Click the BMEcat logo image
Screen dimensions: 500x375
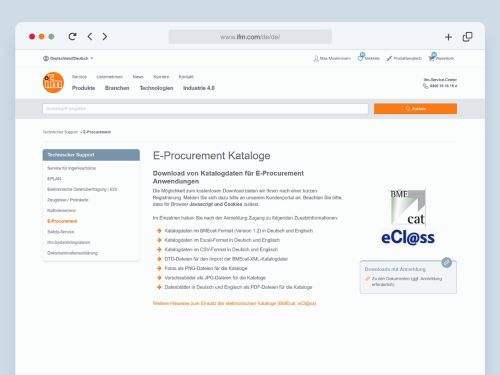coord(408,207)
